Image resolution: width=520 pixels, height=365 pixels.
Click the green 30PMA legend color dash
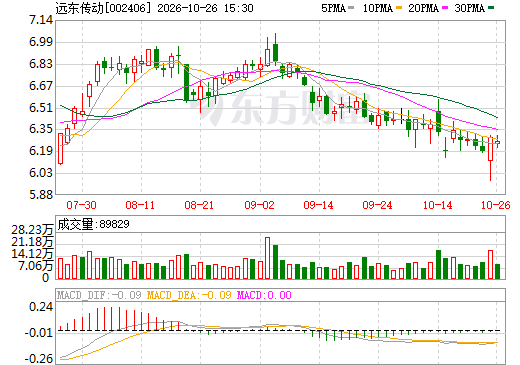491,8
